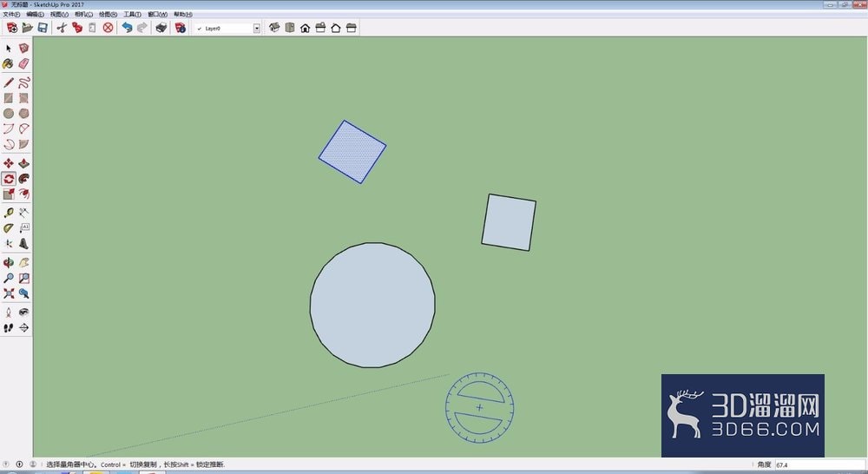This screenshot has width=868, height=474.
Task: Activate the Walk footprints tool
Action: click(9, 328)
